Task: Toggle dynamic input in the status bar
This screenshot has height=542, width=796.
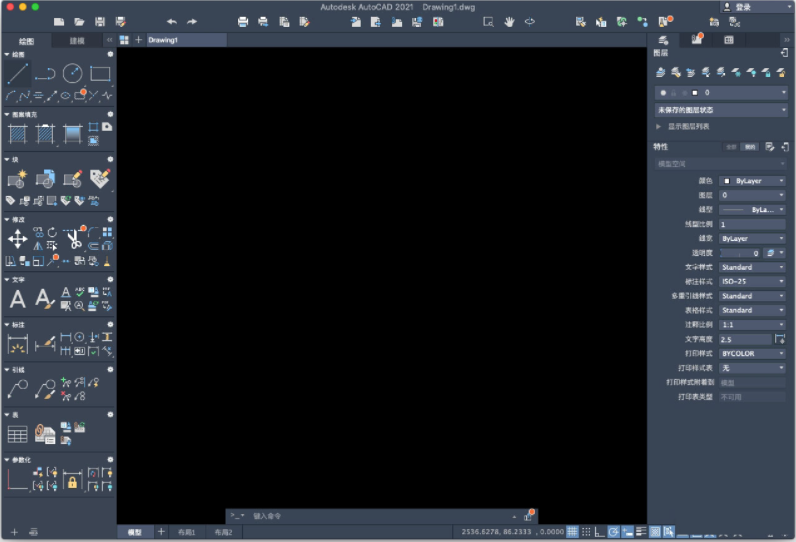Action: [x=627, y=531]
